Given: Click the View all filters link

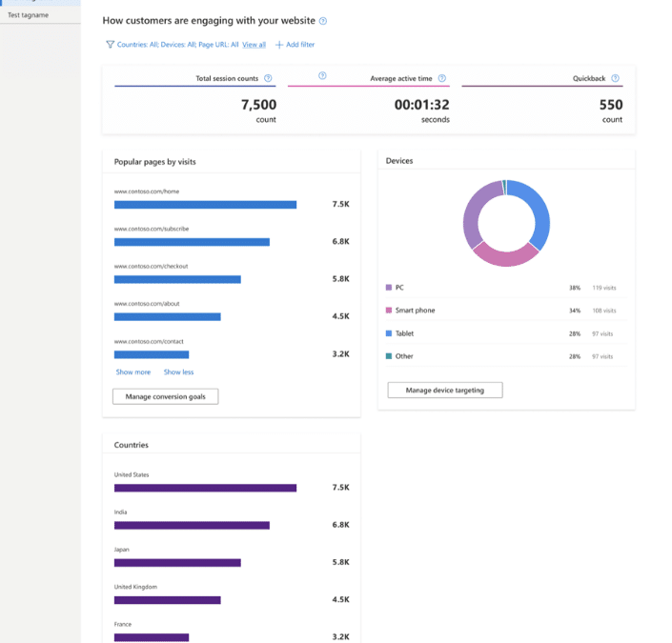Looking at the screenshot, I should [x=254, y=45].
